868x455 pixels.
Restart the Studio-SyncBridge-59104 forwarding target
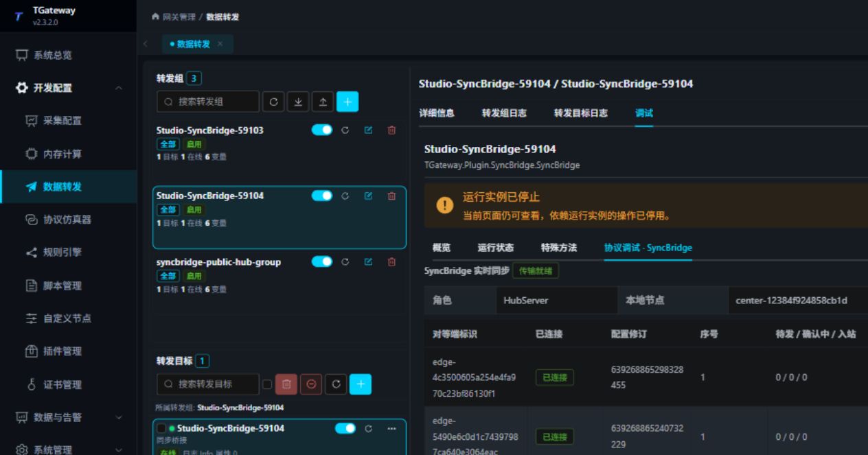369,429
